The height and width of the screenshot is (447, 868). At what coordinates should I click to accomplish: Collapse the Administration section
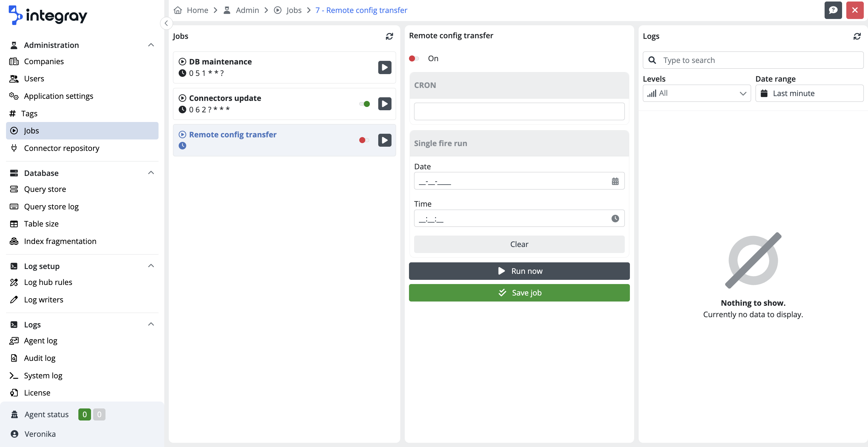151,45
